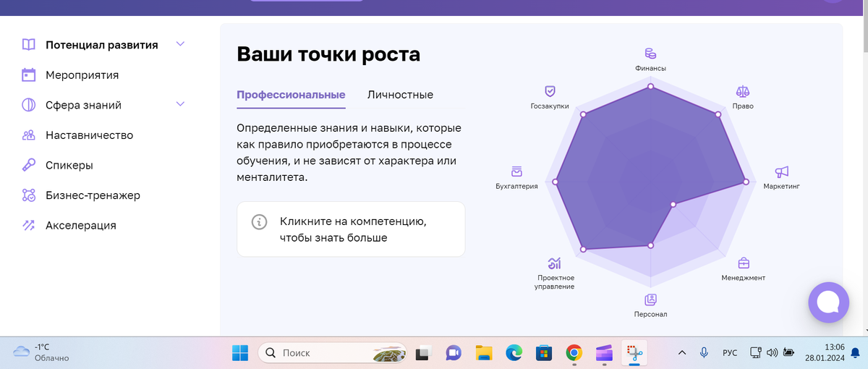Click the Маркетинг megaphone icon
868x369 pixels.
tap(781, 172)
